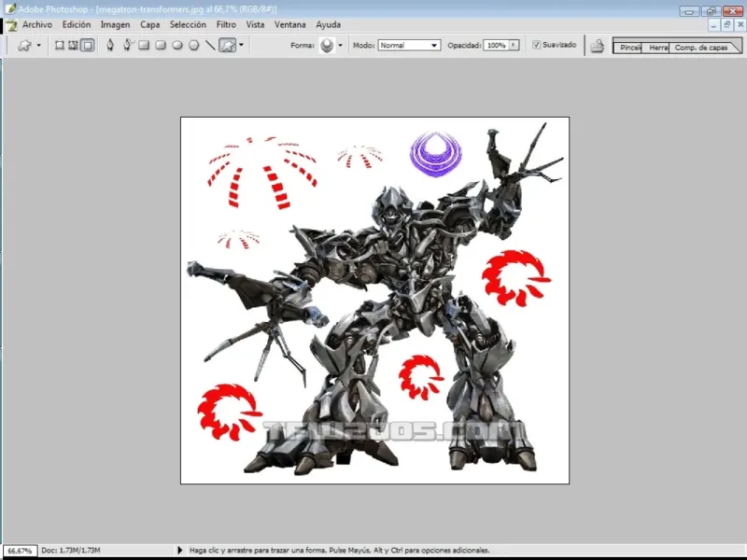Viewport: 747px width, 560px height.
Task: Switch to Fill Pixels drawing mode
Action: click(x=87, y=45)
